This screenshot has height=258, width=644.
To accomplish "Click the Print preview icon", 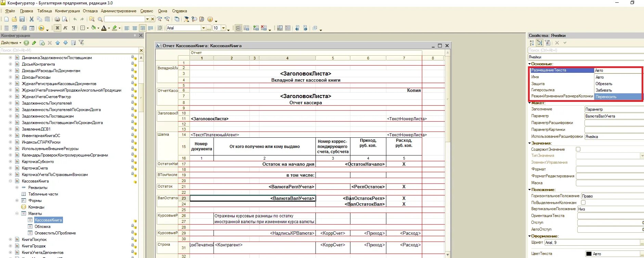I will point(65,19).
